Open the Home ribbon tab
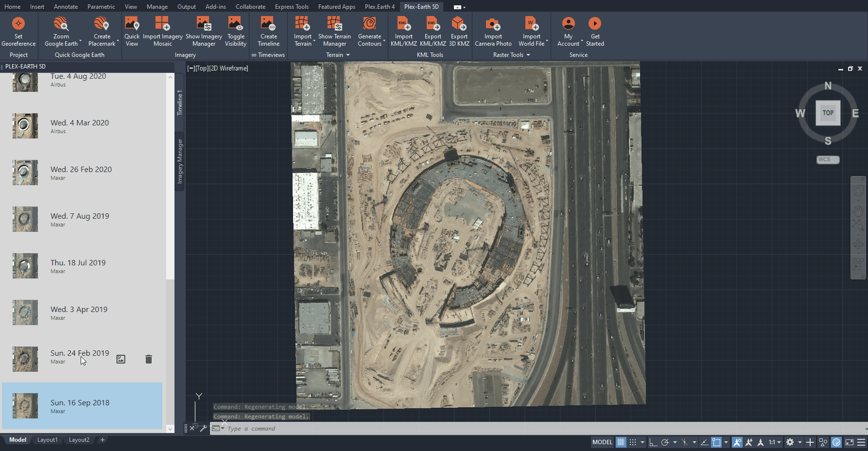868x451 pixels. point(12,6)
